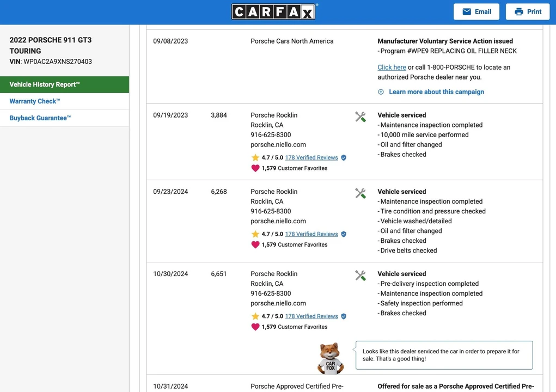556x392 pixels.
Task: Click 'Manufacturer Voluntary Service Action issued' heading
Action: (445, 41)
